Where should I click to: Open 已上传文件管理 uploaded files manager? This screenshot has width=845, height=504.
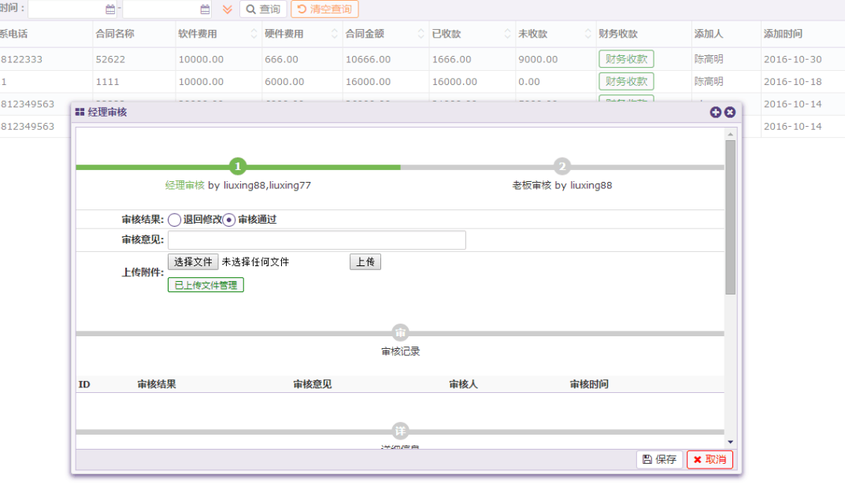206,285
